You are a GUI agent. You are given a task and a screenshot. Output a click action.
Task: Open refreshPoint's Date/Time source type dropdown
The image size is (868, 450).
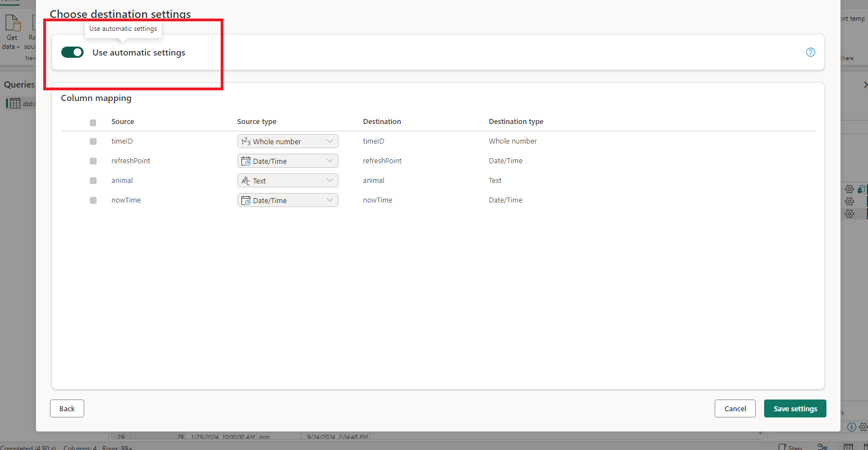(287, 161)
